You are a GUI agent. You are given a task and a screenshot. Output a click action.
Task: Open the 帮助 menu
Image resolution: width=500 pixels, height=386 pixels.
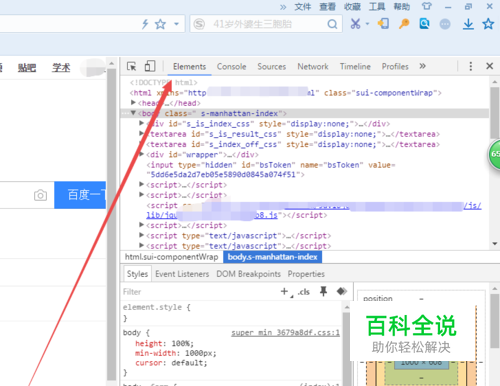402,7
